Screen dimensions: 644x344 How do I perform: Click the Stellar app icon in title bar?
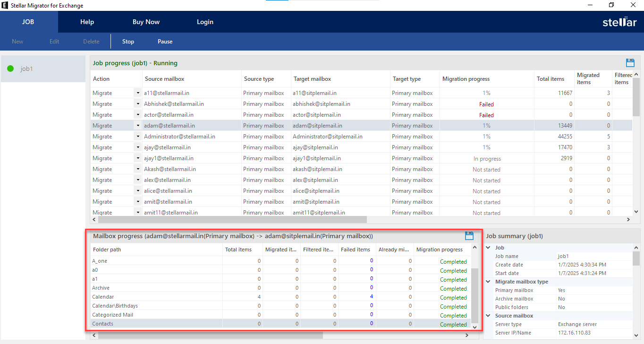pos(4,5)
